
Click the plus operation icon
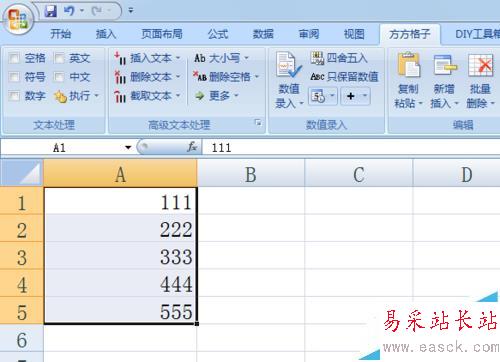(351, 96)
